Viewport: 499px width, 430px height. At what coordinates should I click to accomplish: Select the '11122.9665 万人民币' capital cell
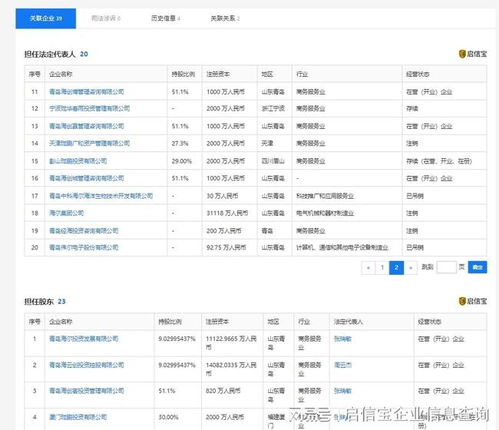coord(231,343)
